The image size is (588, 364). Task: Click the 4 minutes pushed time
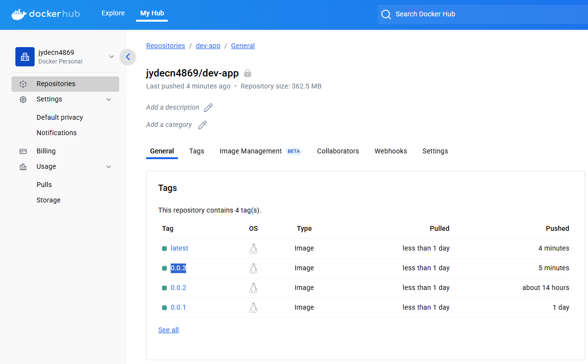(554, 248)
